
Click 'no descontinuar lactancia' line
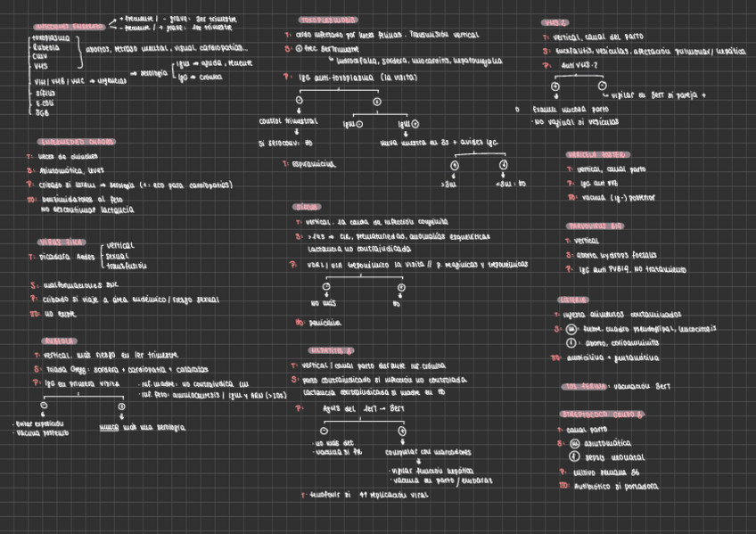pos(87,210)
